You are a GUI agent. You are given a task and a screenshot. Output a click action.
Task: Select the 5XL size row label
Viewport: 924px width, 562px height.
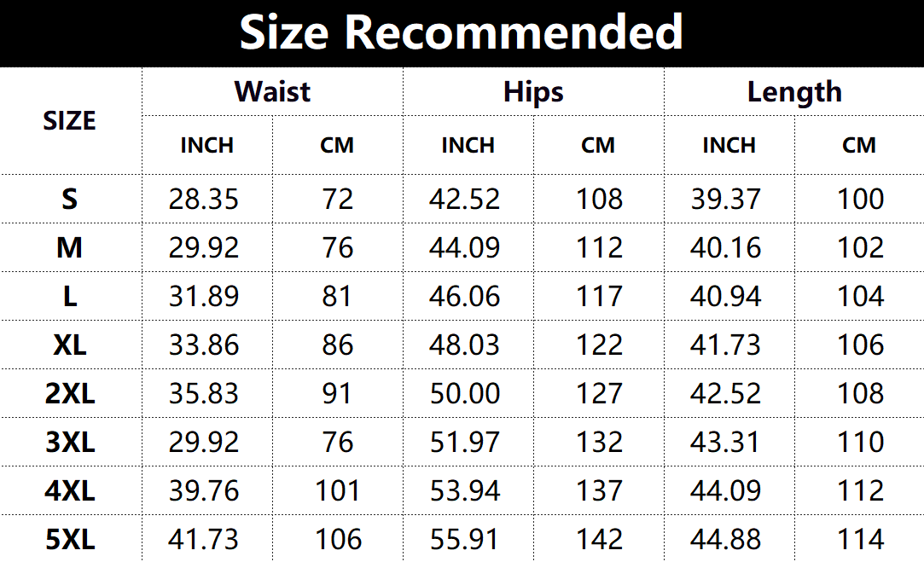click(69, 539)
